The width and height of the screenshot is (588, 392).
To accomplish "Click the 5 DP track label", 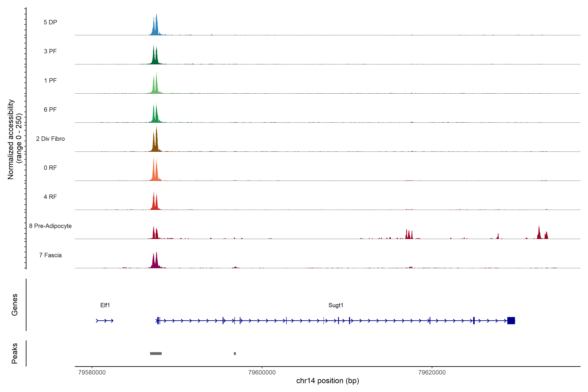I will [50, 22].
